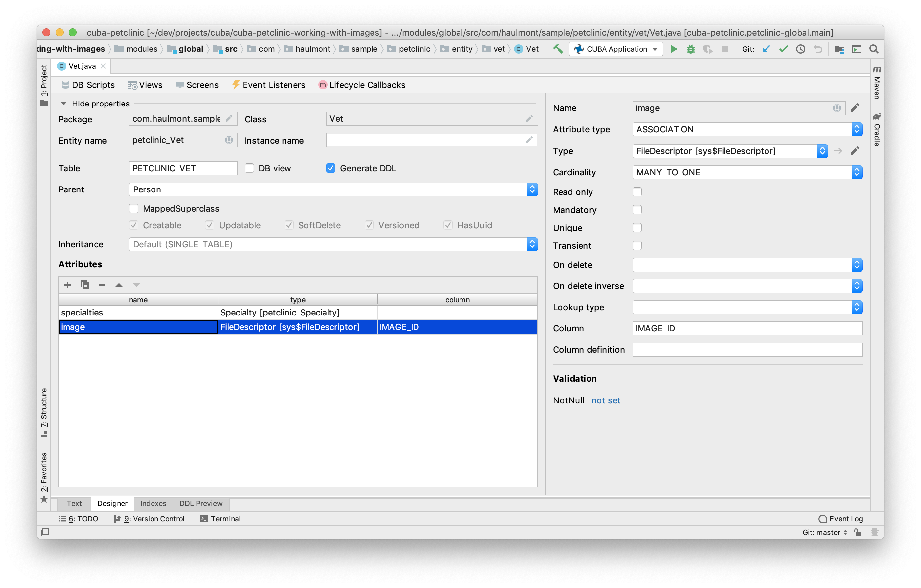Open the Cardinality MANY_TO_ONE dropdown
This screenshot has width=921, height=588.
[x=747, y=172]
